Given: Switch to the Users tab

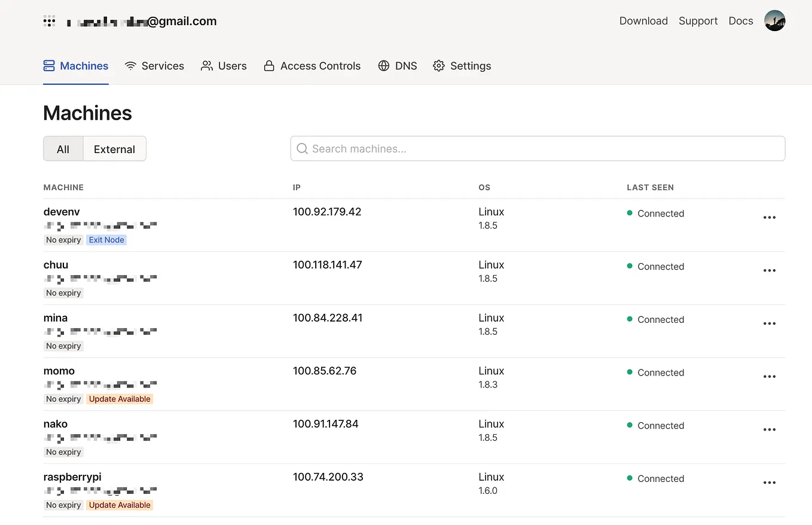Looking at the screenshot, I should click(x=224, y=66).
